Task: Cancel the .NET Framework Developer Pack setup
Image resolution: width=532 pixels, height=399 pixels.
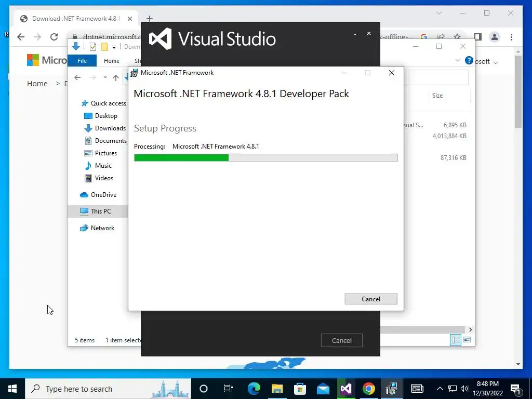Action: pyautogui.click(x=371, y=299)
